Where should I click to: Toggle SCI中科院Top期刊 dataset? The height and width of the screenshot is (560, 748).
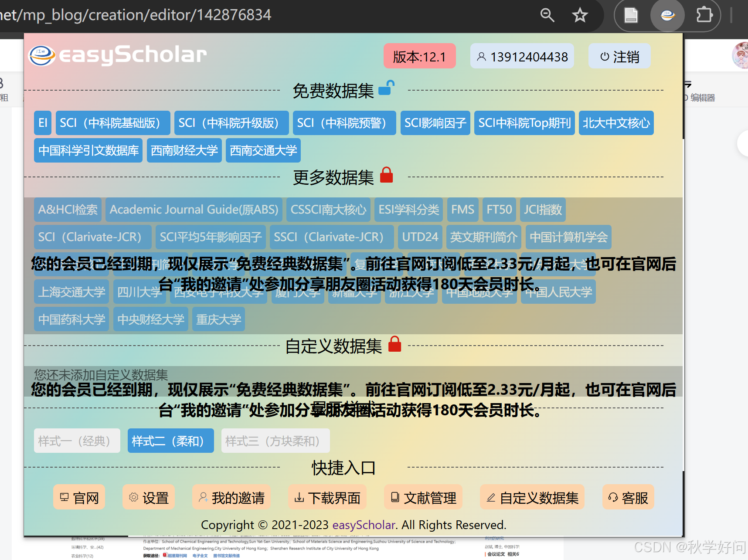point(524,123)
